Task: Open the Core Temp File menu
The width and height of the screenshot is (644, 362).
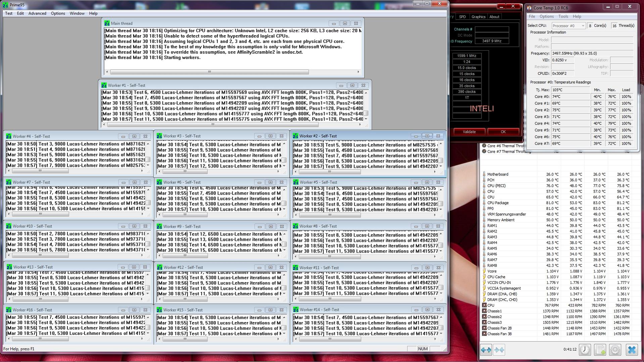Action: (x=532, y=16)
